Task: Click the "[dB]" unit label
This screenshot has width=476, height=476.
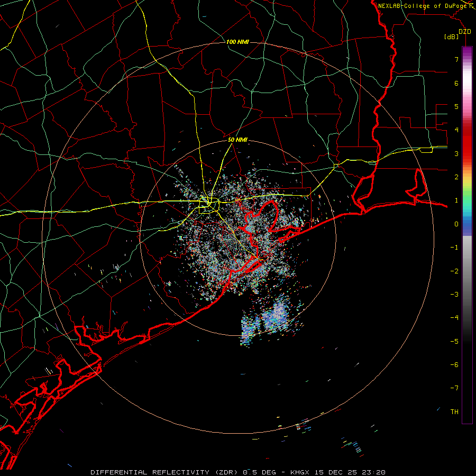Action: 452,36
